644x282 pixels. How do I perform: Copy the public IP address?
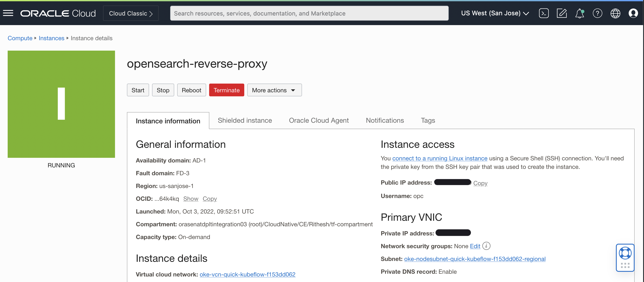480,183
